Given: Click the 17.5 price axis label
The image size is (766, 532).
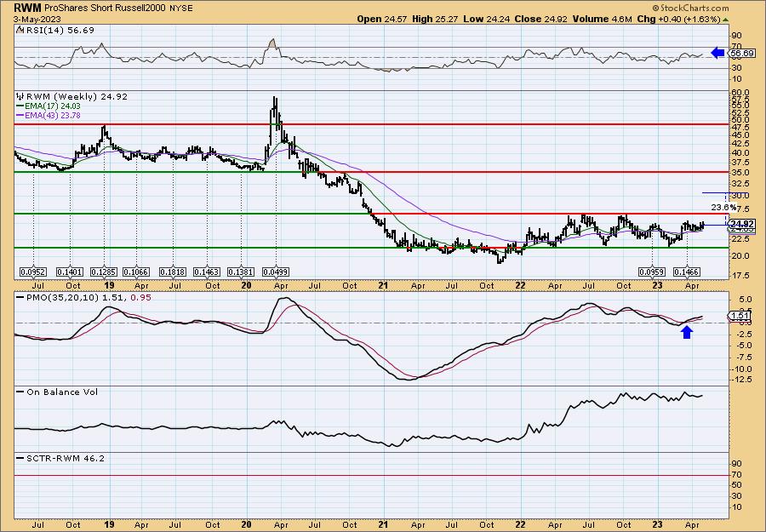Looking at the screenshot, I should click(740, 276).
